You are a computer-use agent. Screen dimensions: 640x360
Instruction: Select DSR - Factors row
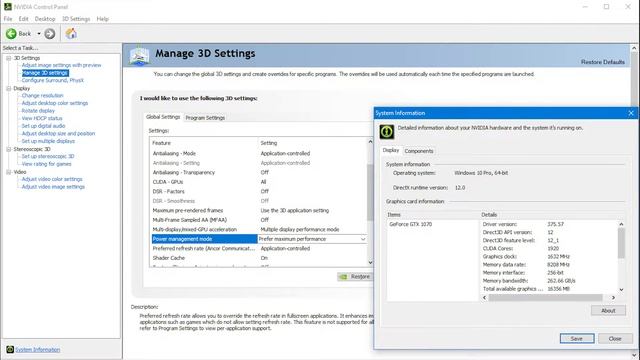click(x=259, y=191)
